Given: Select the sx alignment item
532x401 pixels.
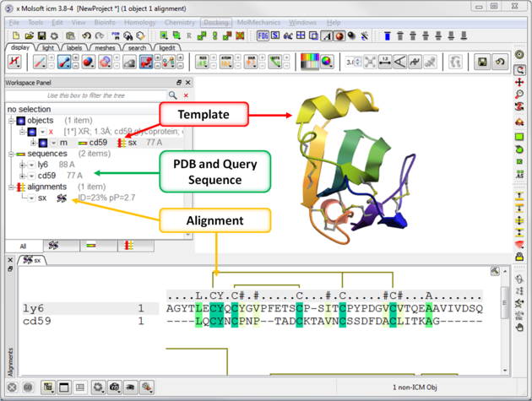Looking at the screenshot, I should pos(42,198).
